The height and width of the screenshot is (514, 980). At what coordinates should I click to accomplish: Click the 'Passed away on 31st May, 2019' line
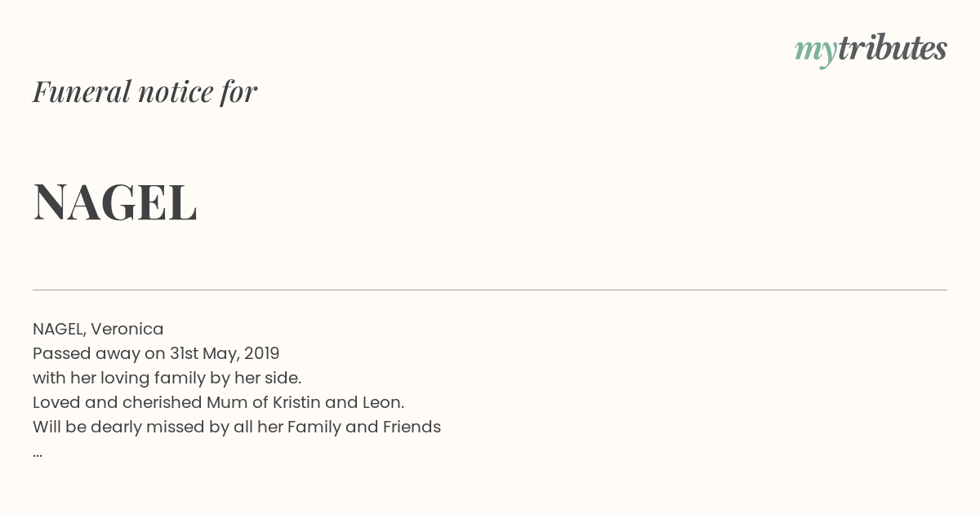pyautogui.click(x=156, y=353)
